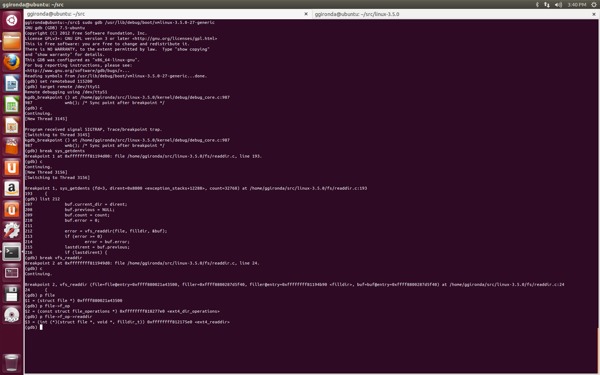The image size is (600, 375).
Task: Open Ubuntu Software Center shopping bag icon
Action: coord(11,146)
